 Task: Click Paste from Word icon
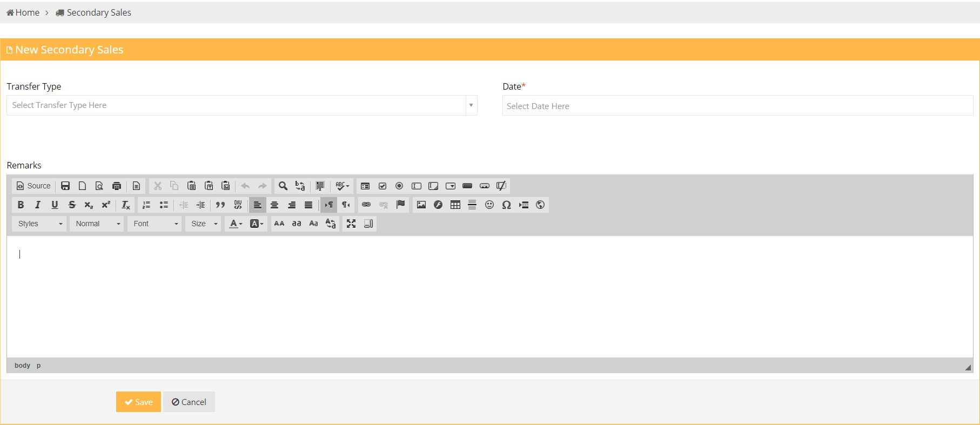coord(226,186)
